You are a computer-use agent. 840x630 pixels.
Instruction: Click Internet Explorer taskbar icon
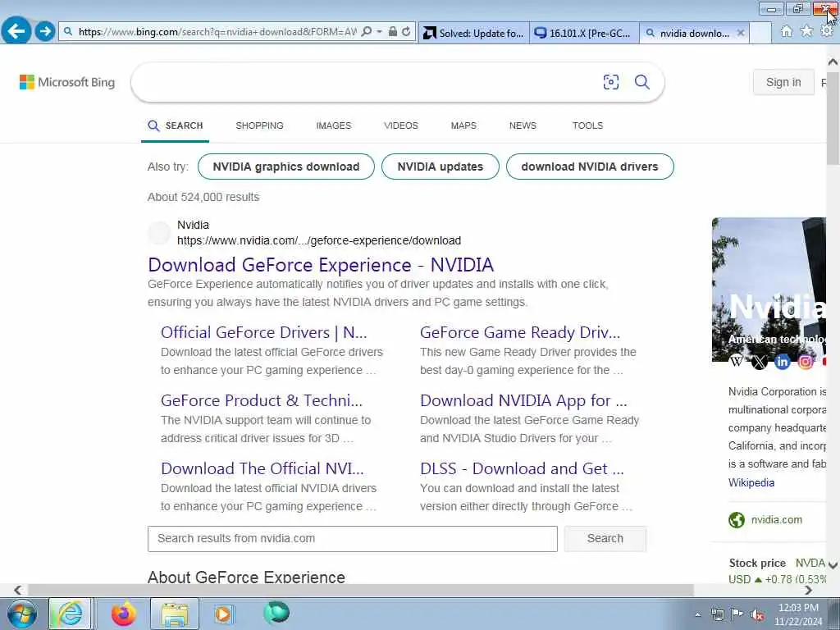[71, 614]
